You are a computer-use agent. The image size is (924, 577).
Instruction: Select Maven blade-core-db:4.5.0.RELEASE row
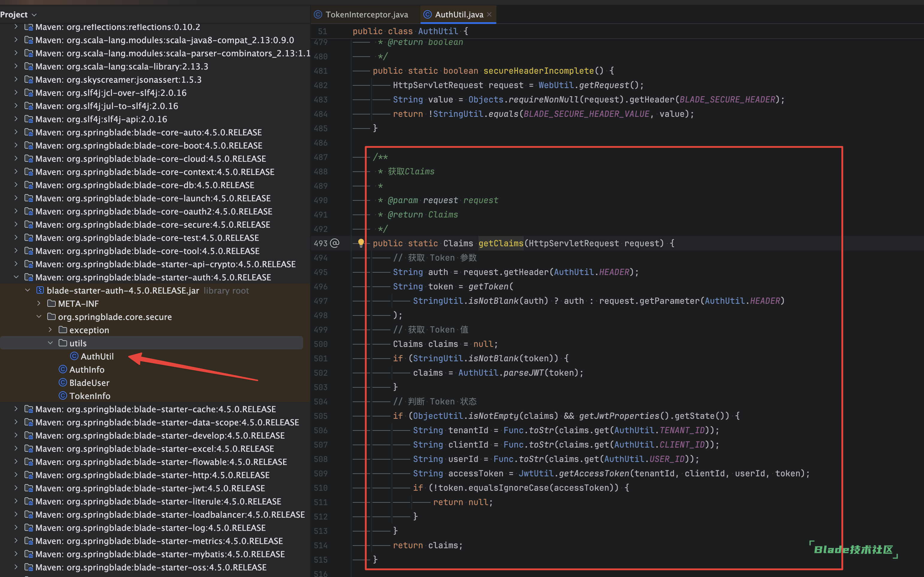pyautogui.click(x=154, y=185)
